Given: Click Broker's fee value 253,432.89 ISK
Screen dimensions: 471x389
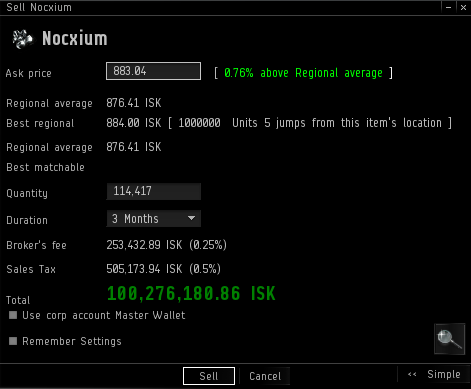Looking at the screenshot, I should pyautogui.click(x=144, y=245).
